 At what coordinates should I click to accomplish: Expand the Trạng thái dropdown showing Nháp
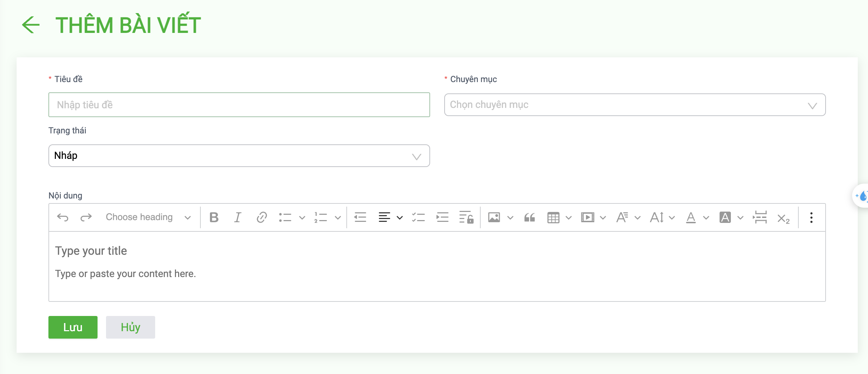point(239,156)
